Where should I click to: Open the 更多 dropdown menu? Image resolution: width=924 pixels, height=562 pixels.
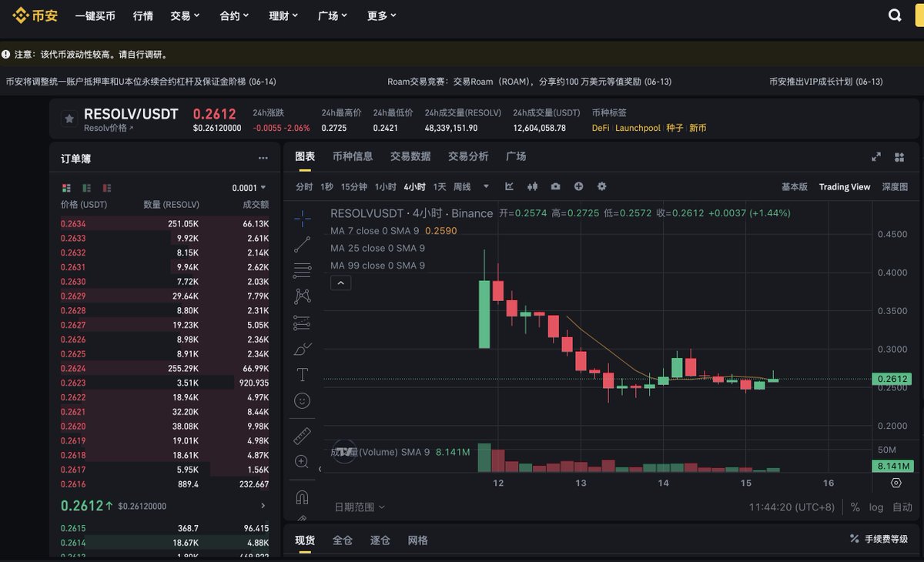[x=383, y=15]
